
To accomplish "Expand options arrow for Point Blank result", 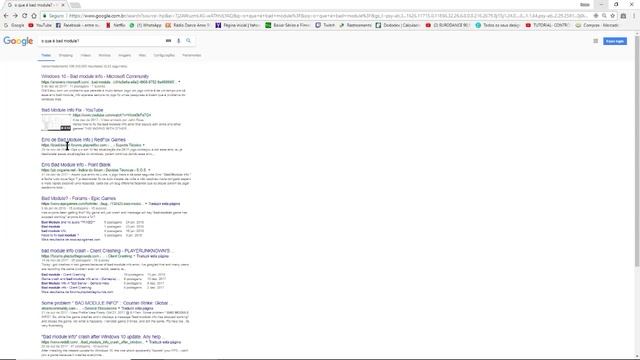I will (x=149, y=170).
